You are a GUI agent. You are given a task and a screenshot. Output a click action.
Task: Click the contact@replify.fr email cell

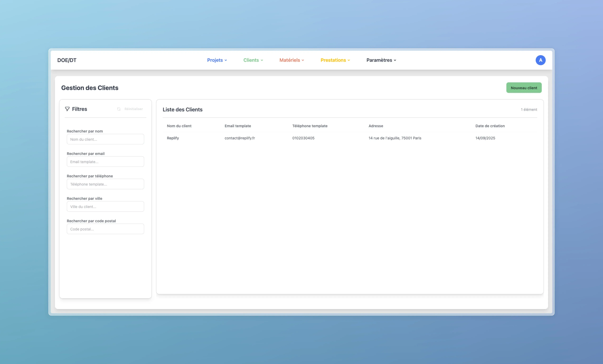click(240, 138)
